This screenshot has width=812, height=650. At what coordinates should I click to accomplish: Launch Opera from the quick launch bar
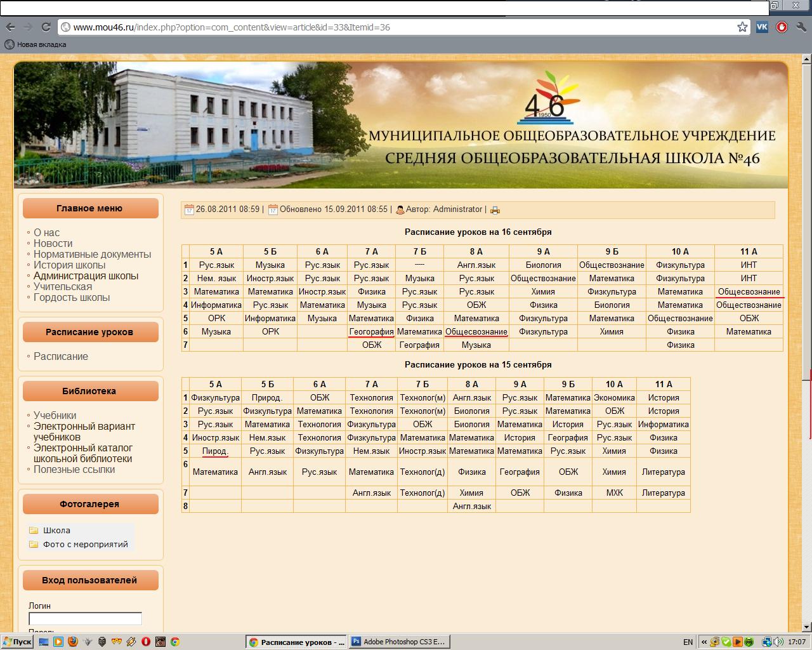146,642
